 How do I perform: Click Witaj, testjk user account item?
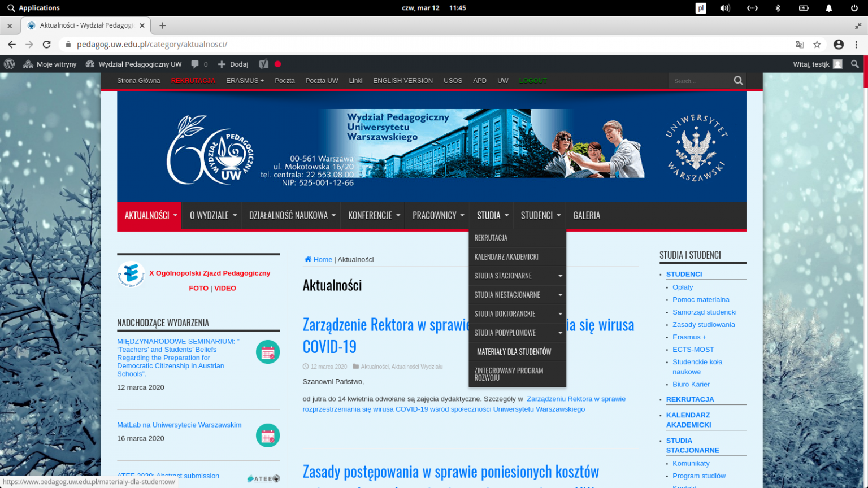817,64
